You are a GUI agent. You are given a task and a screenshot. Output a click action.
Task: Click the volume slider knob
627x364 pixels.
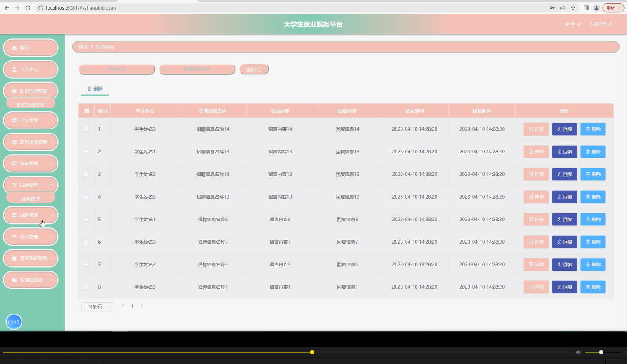tap(601, 352)
